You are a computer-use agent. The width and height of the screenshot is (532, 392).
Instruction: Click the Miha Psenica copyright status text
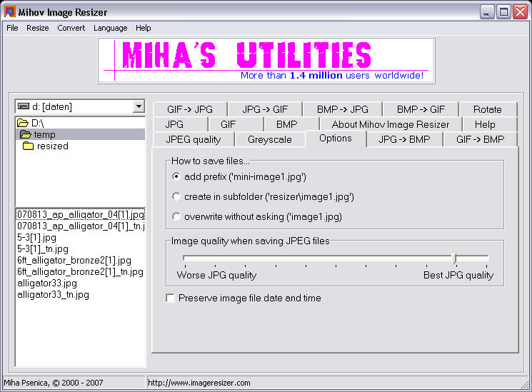54,383
